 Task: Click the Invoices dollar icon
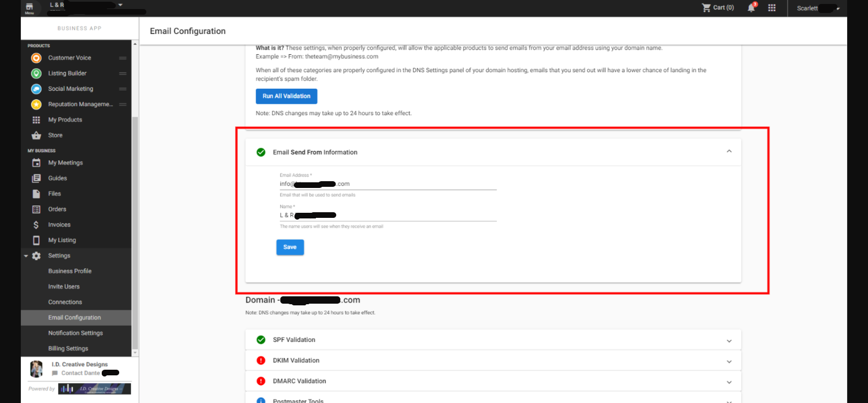[x=36, y=225]
